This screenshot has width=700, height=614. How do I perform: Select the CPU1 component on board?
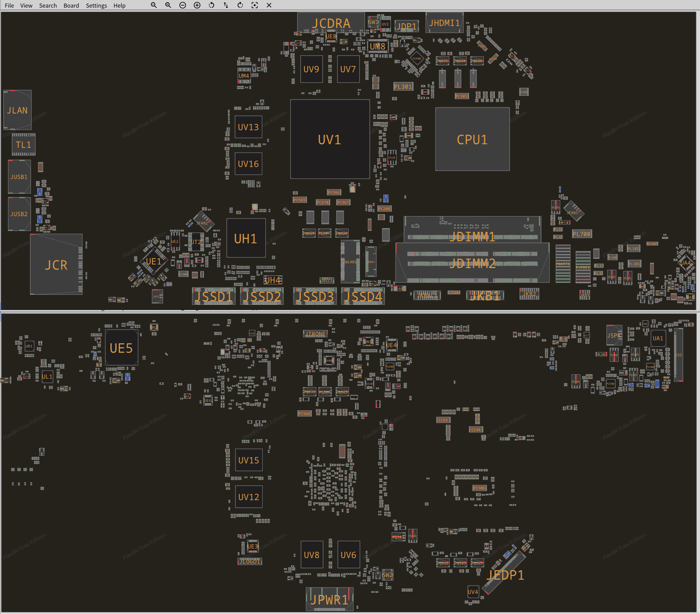(472, 139)
